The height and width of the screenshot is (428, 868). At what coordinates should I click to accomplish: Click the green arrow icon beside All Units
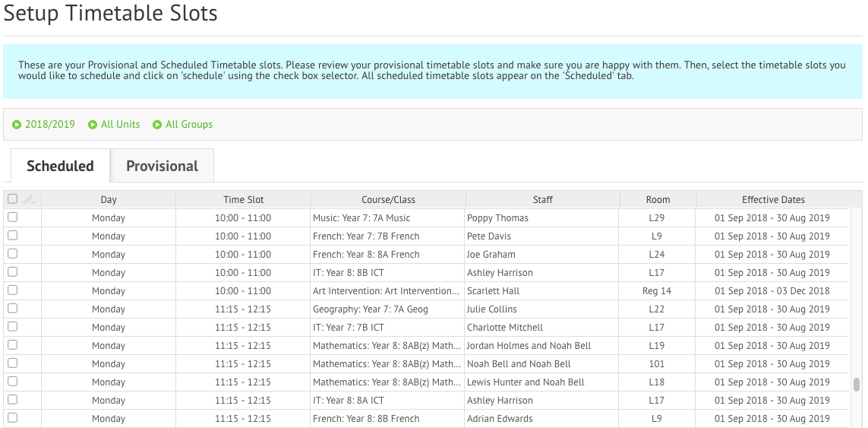(93, 125)
